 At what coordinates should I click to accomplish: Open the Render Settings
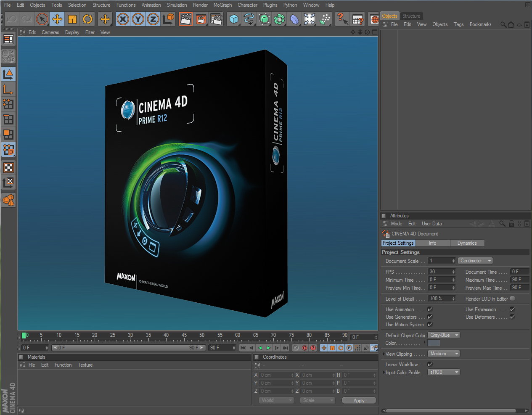pos(216,19)
